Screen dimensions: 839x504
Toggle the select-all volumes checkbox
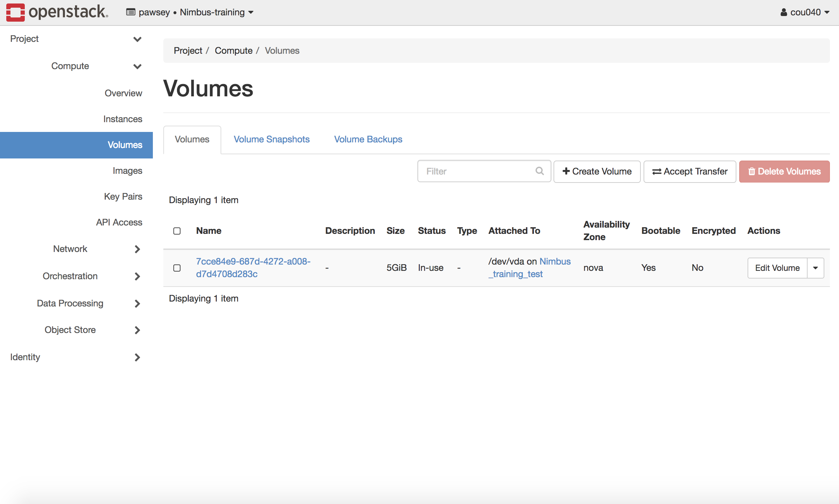tap(177, 230)
